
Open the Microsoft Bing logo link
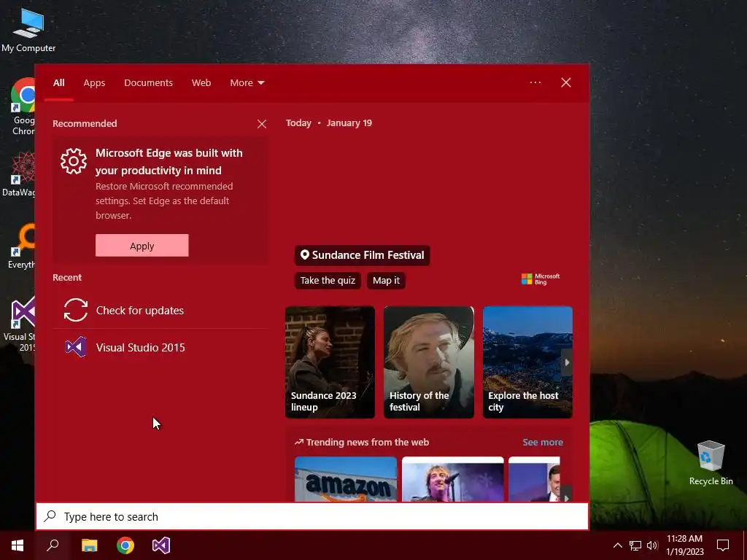541,279
